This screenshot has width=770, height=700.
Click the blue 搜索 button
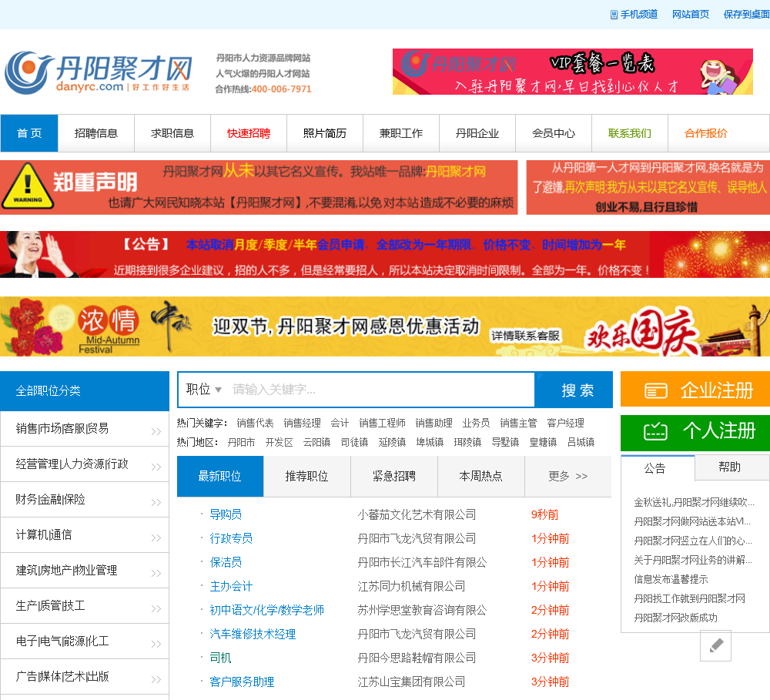click(574, 390)
